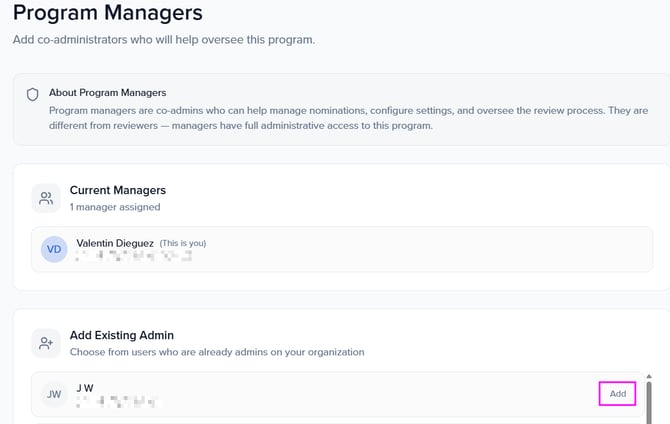Image resolution: width=670 pixels, height=424 pixels.
Task: Click the scroll up arrow on admin list
Action: coord(649,376)
